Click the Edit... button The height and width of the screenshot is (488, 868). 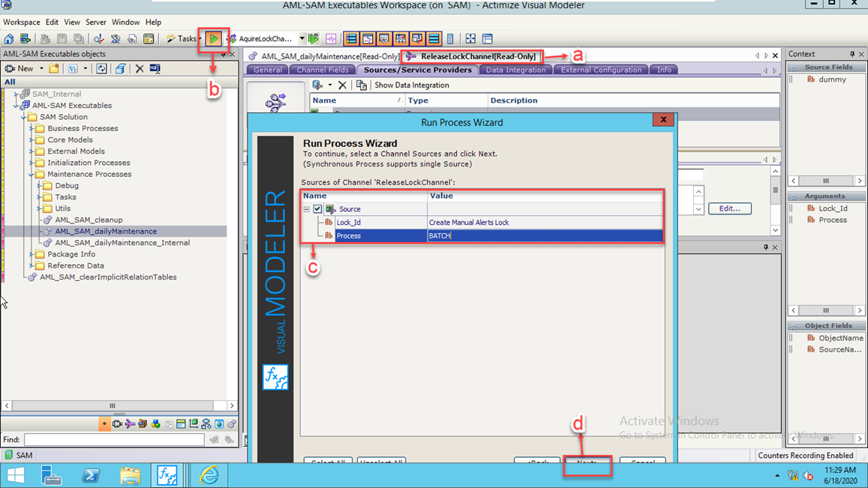[x=730, y=208]
